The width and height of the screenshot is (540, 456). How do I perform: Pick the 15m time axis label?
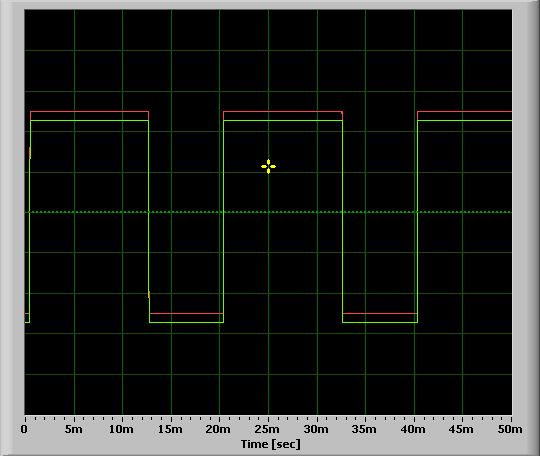(x=170, y=429)
